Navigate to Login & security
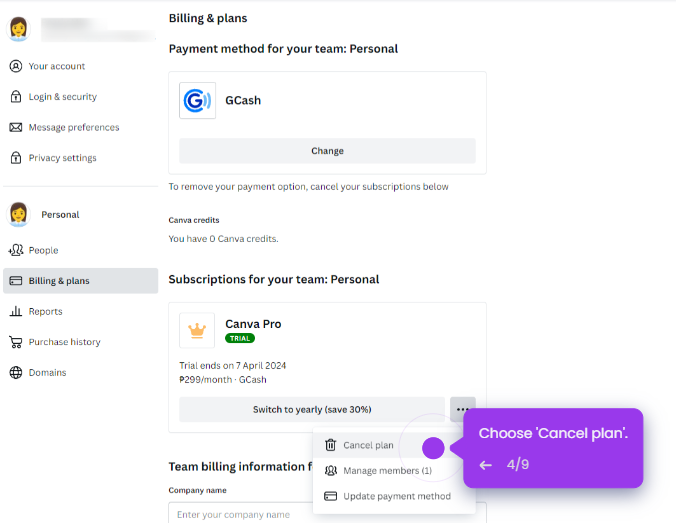 click(x=62, y=97)
